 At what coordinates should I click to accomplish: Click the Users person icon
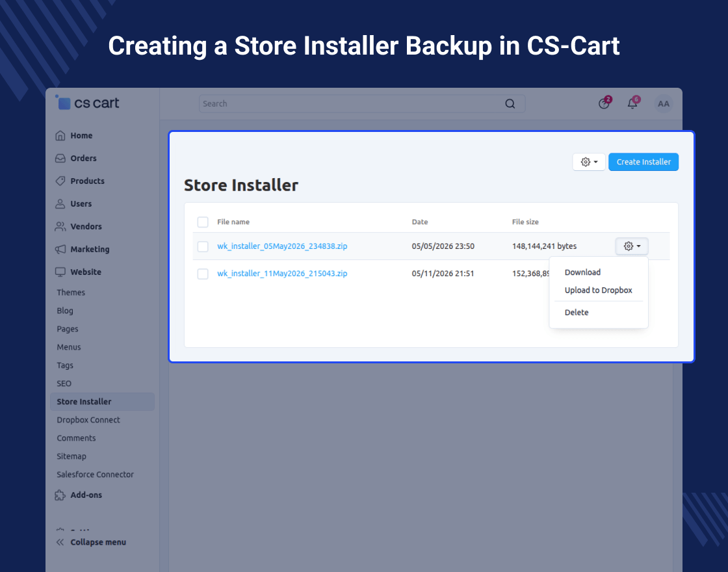coord(60,204)
